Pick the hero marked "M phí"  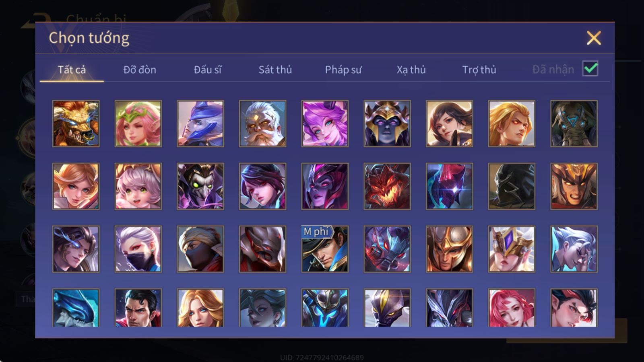tap(325, 249)
